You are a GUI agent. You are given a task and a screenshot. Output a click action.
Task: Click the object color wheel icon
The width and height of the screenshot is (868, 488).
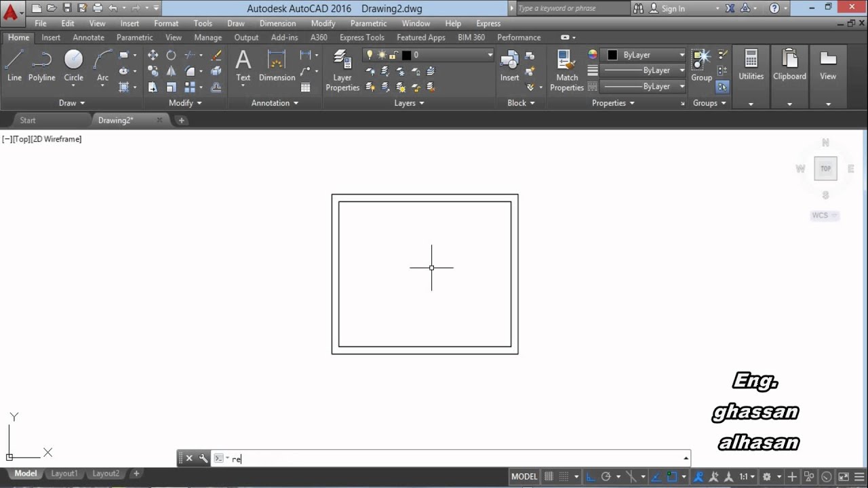592,55
